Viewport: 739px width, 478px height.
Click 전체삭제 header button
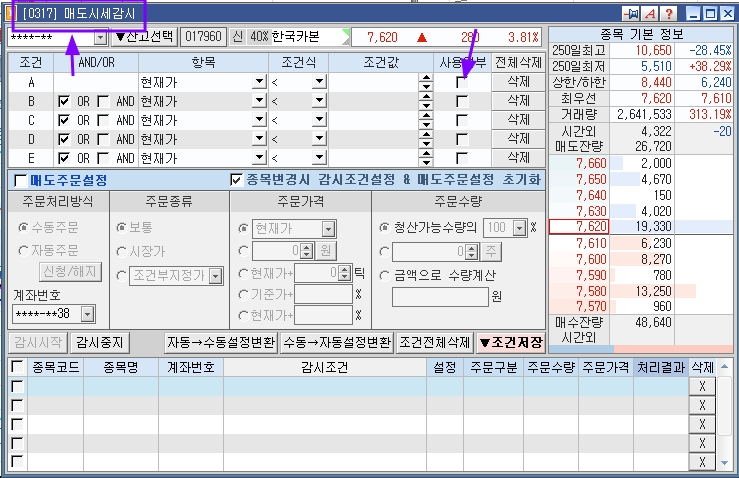pyautogui.click(x=518, y=63)
